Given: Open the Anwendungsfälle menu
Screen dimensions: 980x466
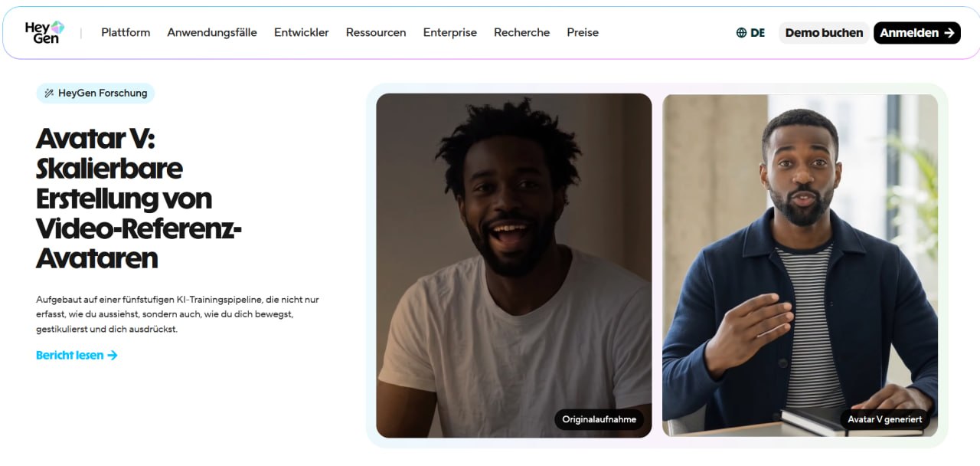Looking at the screenshot, I should (212, 33).
